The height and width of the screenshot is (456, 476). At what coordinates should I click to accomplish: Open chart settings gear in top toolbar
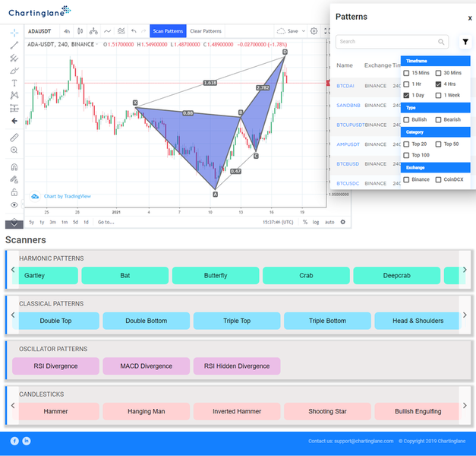(314, 31)
